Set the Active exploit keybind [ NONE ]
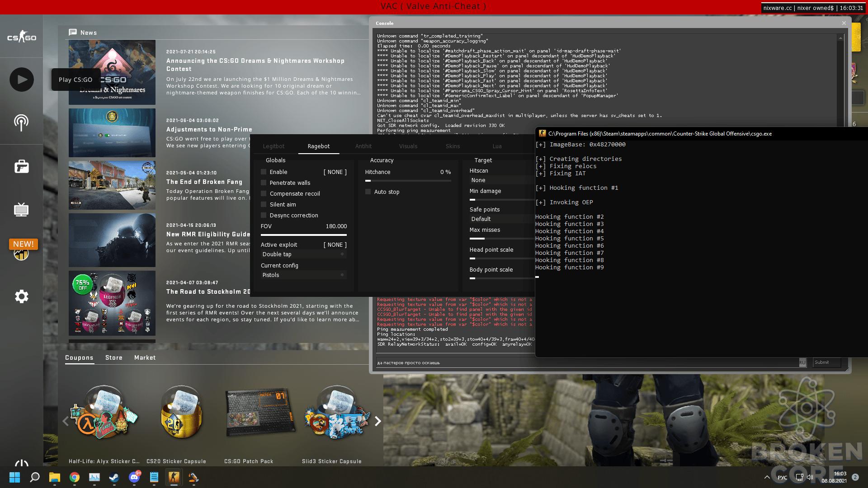 [x=335, y=245]
